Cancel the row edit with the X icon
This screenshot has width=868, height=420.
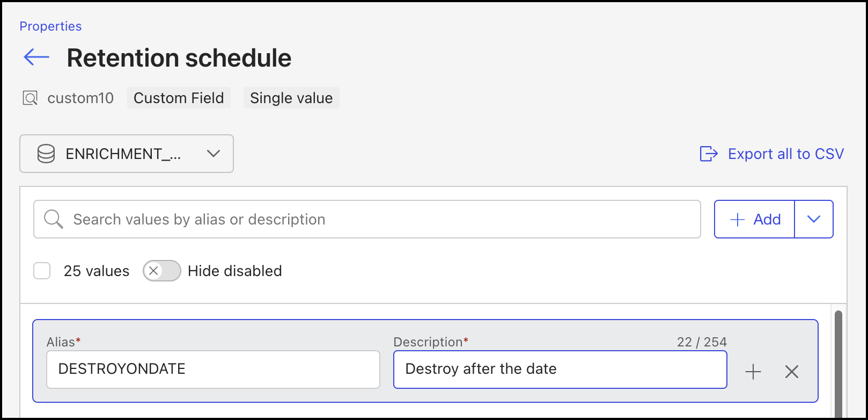coord(792,372)
